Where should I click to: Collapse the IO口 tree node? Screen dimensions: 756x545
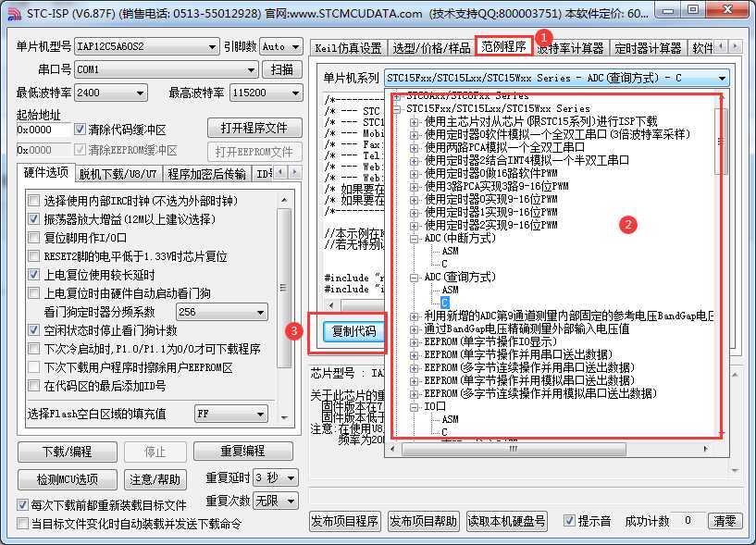pyautogui.click(x=414, y=407)
